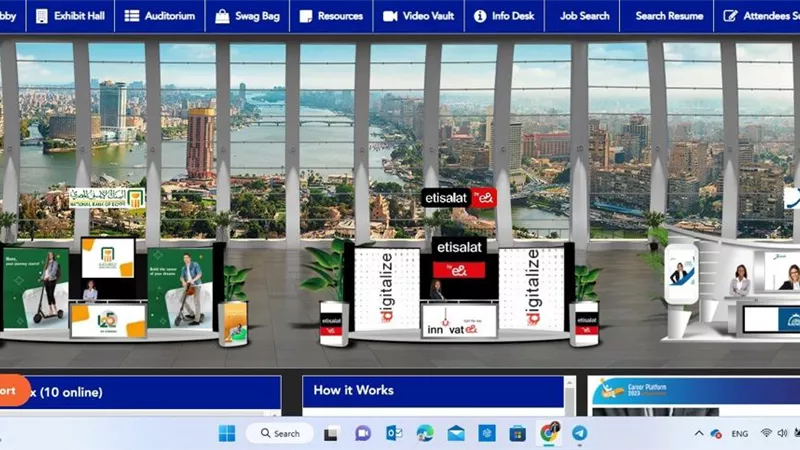800x450 pixels.
Task: Open the Windows Start menu
Action: [x=227, y=434]
